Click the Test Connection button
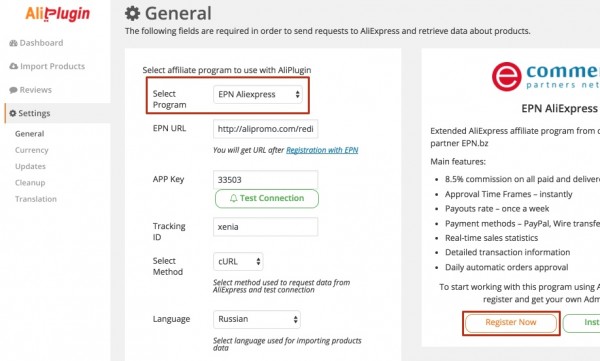 267,198
